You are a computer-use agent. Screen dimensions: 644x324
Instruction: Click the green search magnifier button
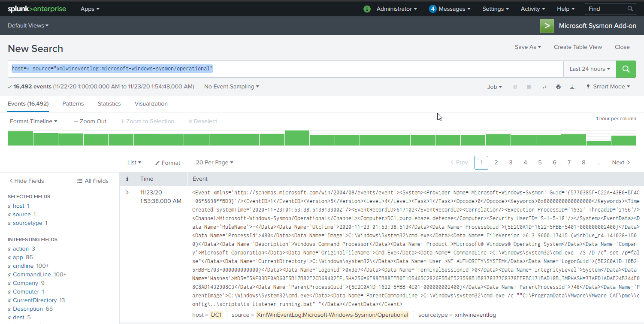pyautogui.click(x=626, y=69)
